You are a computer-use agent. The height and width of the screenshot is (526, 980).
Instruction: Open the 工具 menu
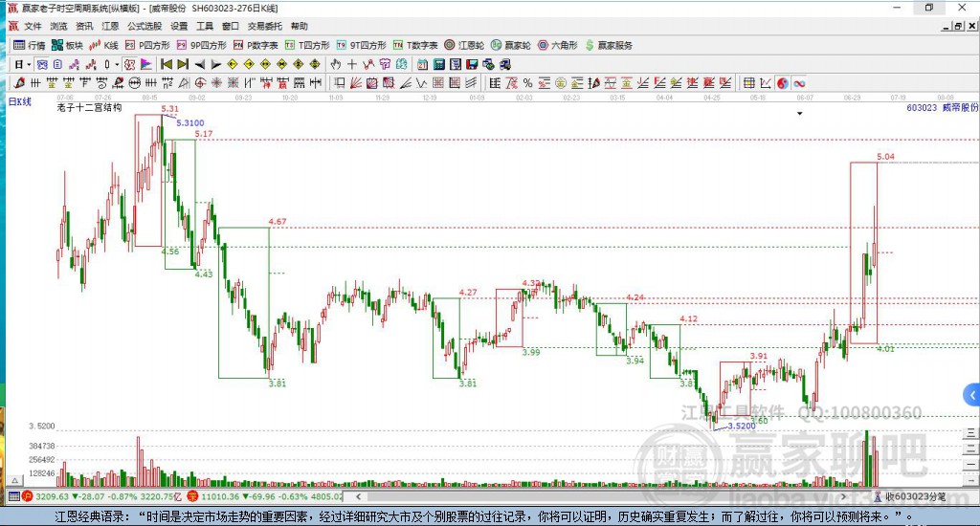coord(205,26)
